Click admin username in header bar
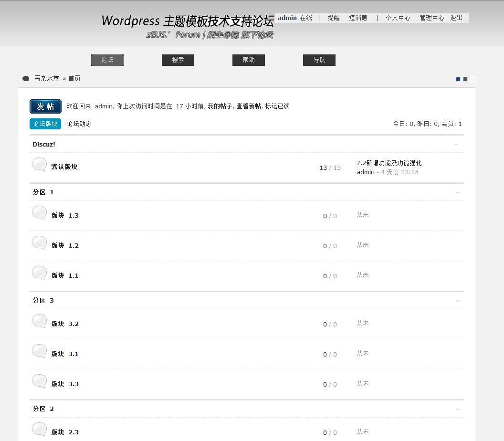 coord(287,18)
